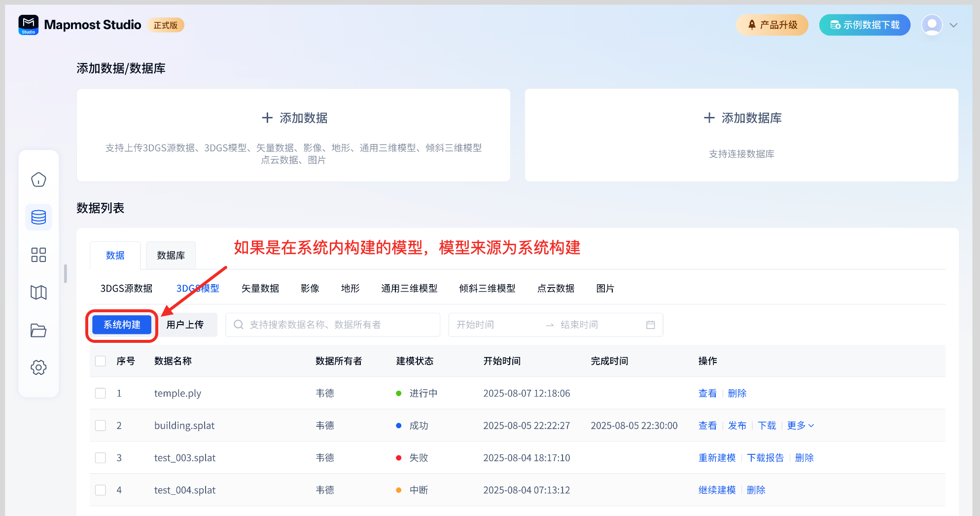Click 重新建模 for test_003.splat

717,458
